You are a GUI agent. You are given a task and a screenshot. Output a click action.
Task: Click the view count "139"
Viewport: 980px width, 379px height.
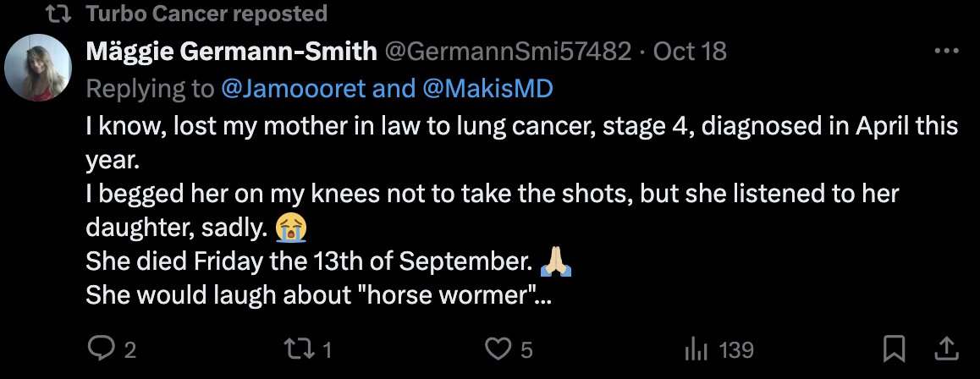735,349
